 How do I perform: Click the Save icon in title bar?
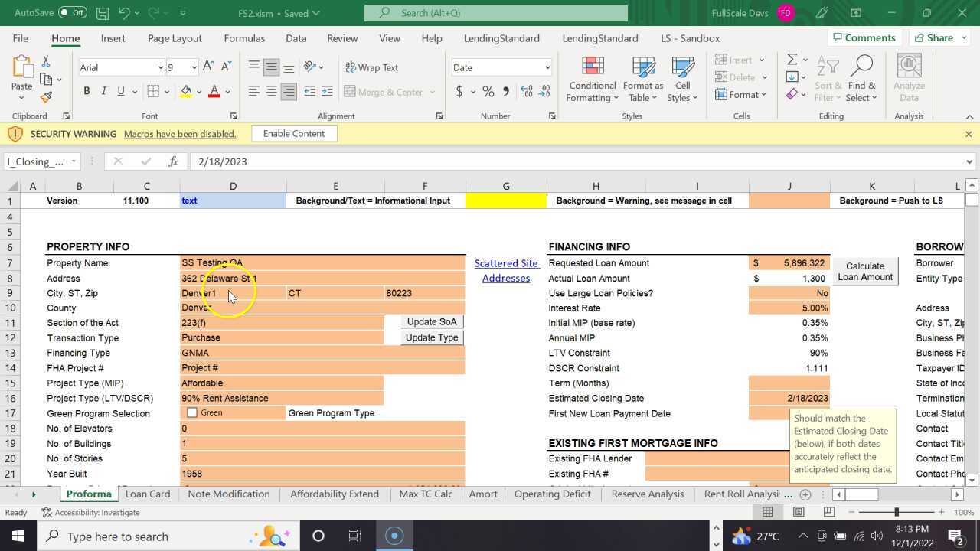click(x=103, y=13)
